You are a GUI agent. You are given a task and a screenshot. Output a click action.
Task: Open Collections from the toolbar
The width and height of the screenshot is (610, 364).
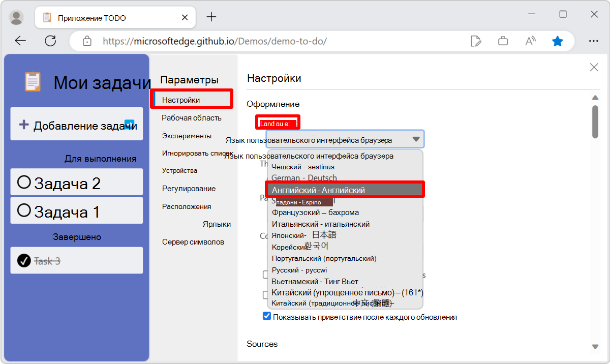coord(503,41)
